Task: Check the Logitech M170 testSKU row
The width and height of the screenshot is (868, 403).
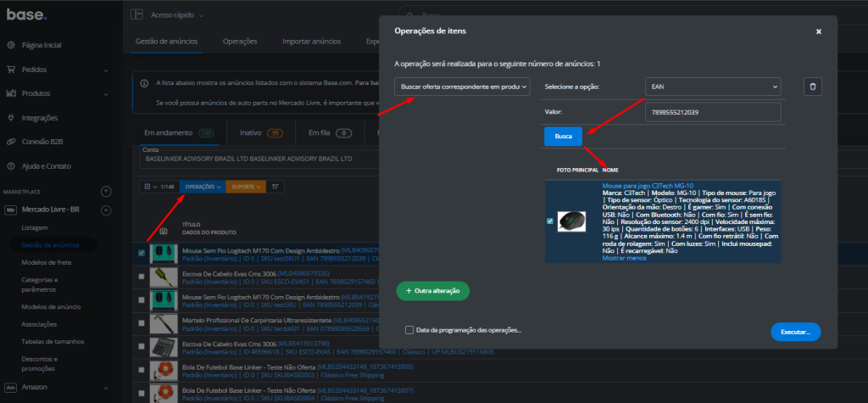Action: pos(142,299)
